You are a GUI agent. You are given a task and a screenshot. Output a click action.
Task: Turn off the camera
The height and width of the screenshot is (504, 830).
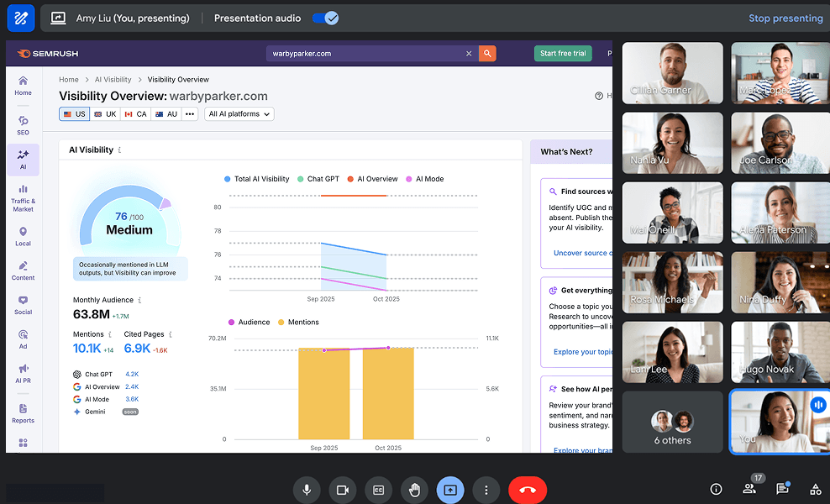pos(342,489)
